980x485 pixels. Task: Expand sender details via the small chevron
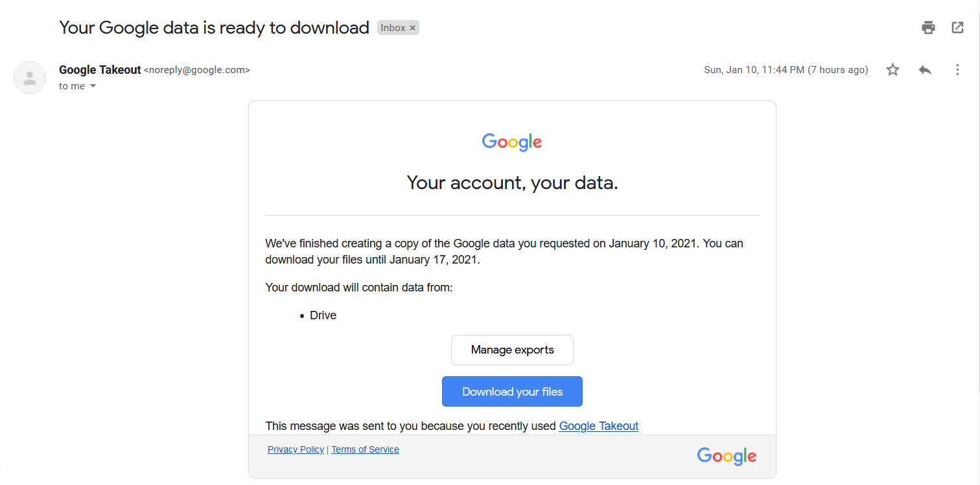(x=93, y=85)
